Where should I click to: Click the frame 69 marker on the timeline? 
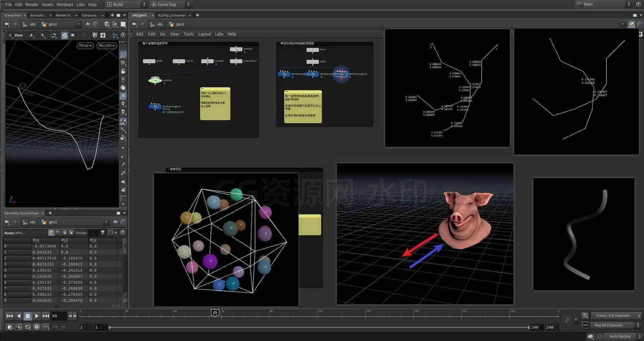point(215,313)
